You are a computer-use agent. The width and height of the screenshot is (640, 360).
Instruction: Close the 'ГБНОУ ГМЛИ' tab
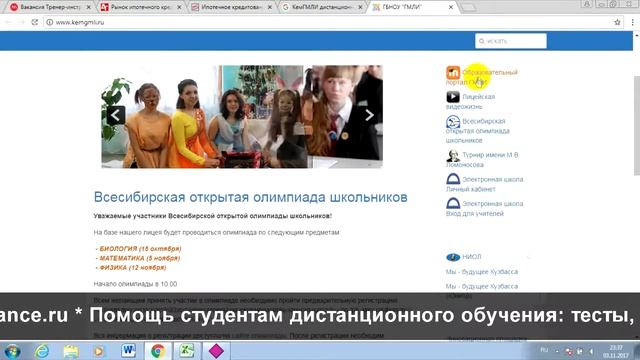click(x=451, y=7)
